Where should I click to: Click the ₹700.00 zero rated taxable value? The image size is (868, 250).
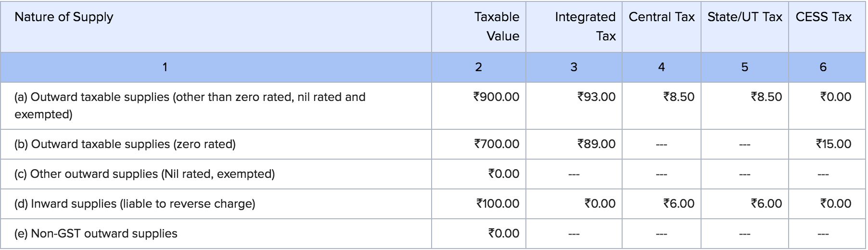point(497,144)
